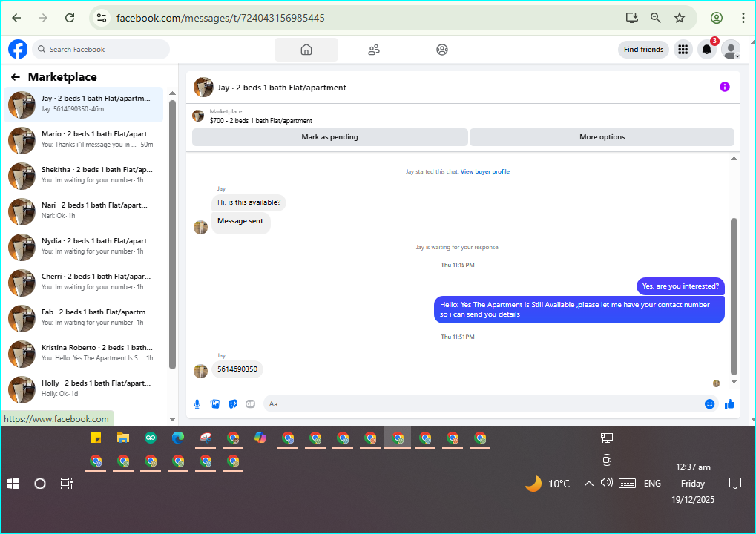Image resolution: width=756 pixels, height=534 pixels.
Task: Click the taskbar search circle icon
Action: point(40,484)
